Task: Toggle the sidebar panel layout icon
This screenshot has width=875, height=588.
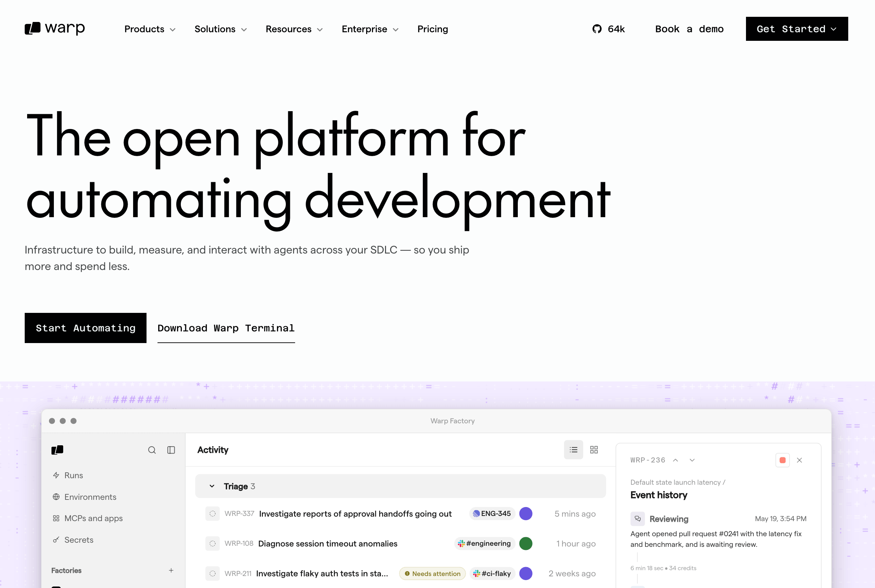Action: [171, 450]
